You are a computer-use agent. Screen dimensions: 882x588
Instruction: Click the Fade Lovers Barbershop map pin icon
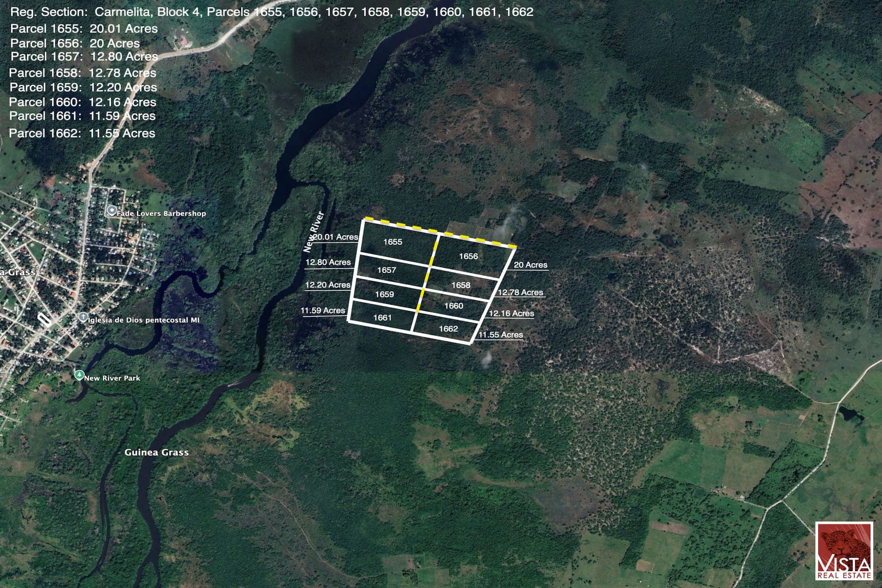(x=112, y=211)
